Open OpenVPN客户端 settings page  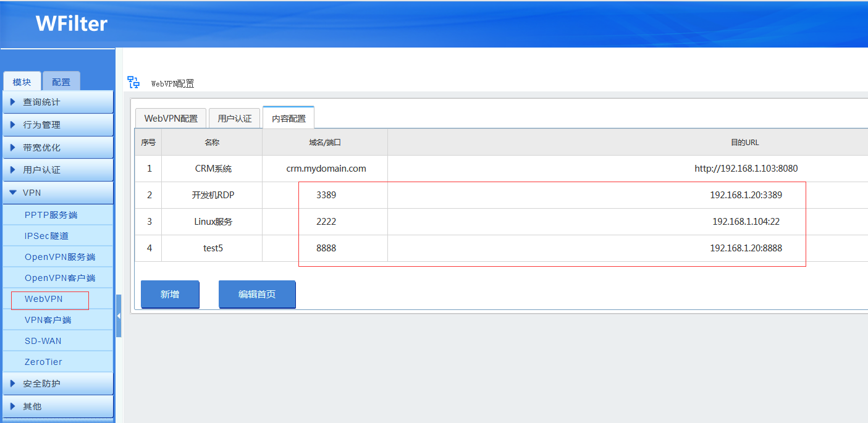click(59, 278)
